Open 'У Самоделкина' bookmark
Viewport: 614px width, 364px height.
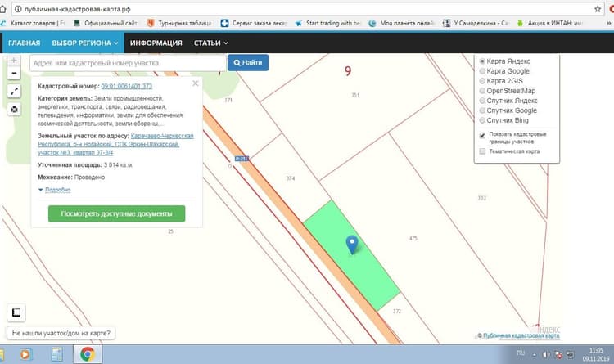[x=476, y=23]
